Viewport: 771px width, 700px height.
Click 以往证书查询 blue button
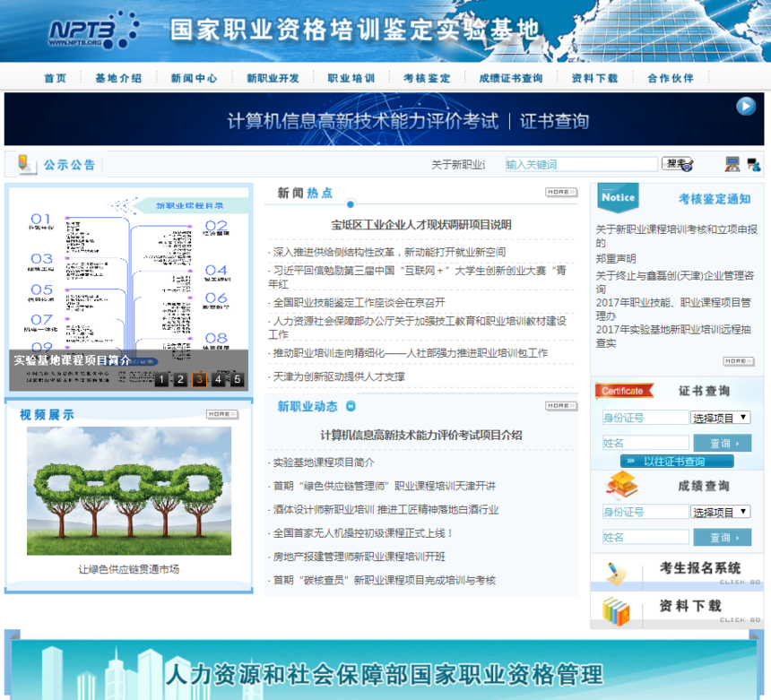677,462
